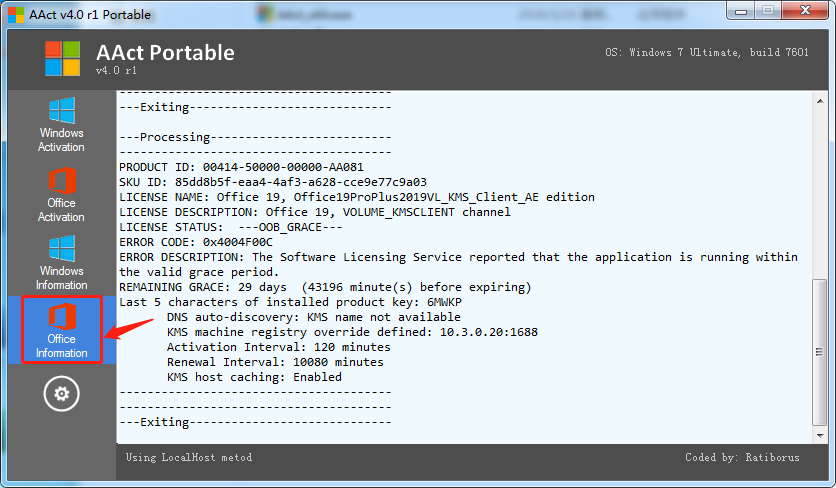Viewport: 836px width, 488px height.
Task: Click the ERROR DESCRIPTION line in log
Action: click(458, 264)
